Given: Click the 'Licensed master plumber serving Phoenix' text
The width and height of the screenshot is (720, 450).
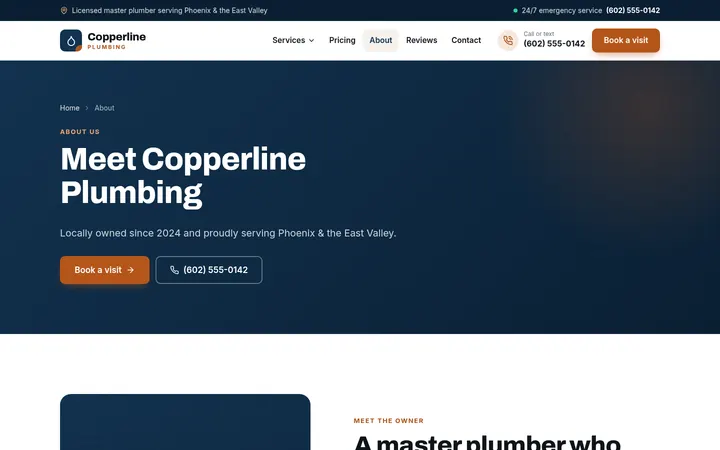Looking at the screenshot, I should pyautogui.click(x=169, y=11).
